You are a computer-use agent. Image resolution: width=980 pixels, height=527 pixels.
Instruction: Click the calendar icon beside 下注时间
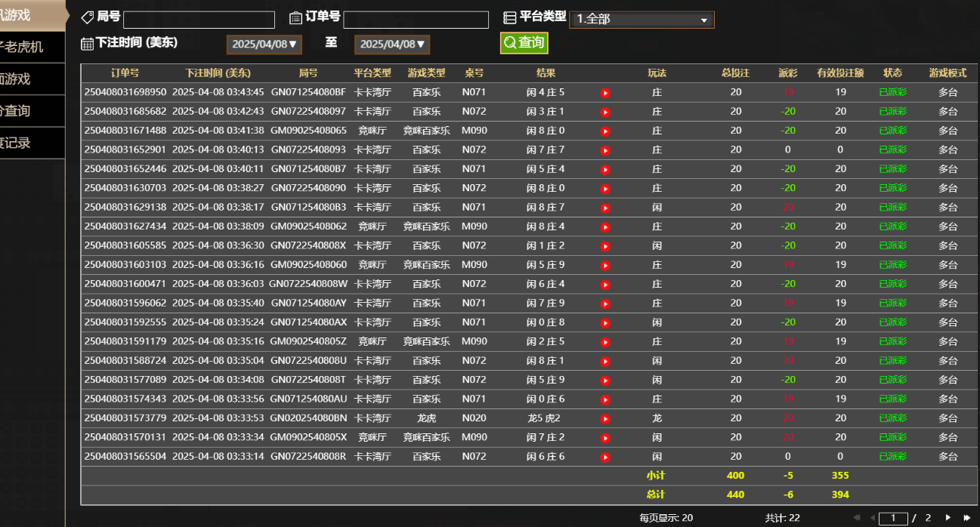(x=87, y=44)
